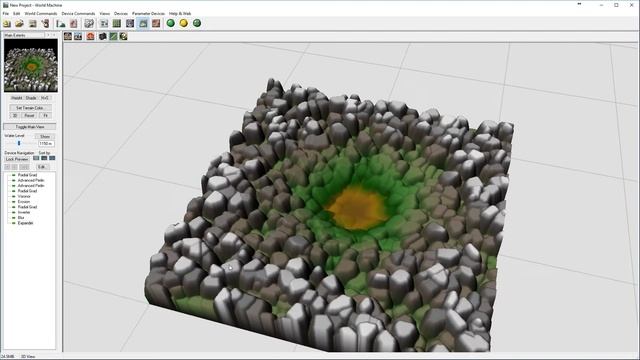Click the Edit... button under Device Navigation
The width and height of the screenshot is (640, 360).
[x=42, y=167]
